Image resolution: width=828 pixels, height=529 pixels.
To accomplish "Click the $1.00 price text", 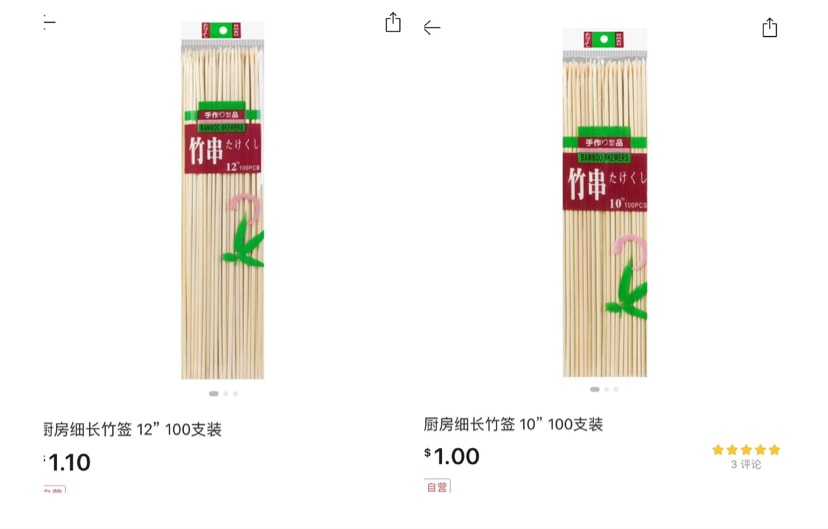I will 451,456.
